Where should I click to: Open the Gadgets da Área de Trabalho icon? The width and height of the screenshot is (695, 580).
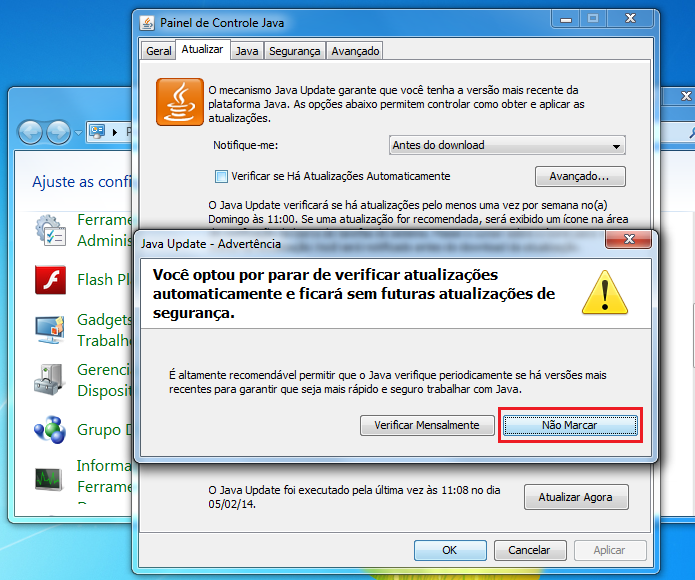(x=50, y=330)
